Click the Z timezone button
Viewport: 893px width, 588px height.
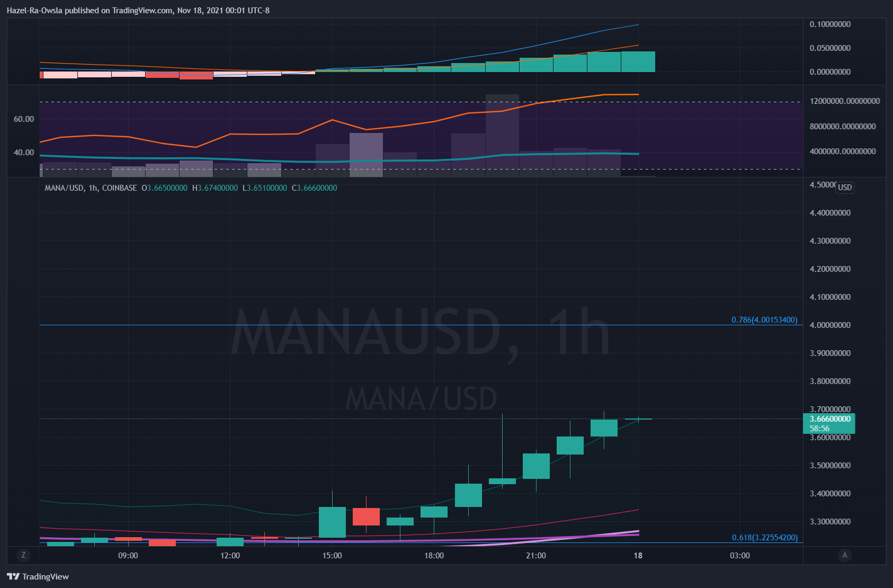(x=23, y=555)
